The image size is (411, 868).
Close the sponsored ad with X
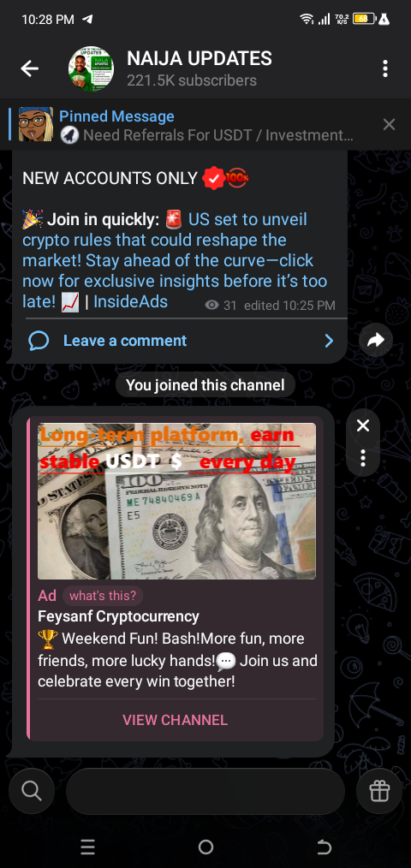point(363,425)
